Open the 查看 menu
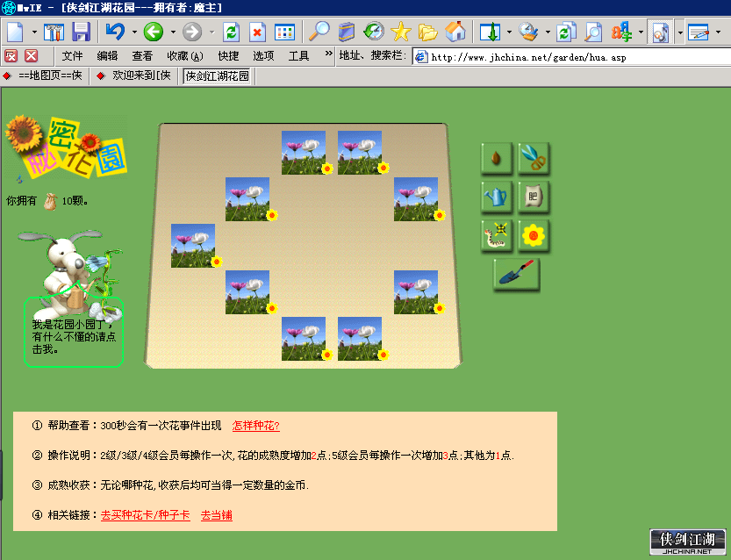The image size is (731, 560). click(142, 56)
